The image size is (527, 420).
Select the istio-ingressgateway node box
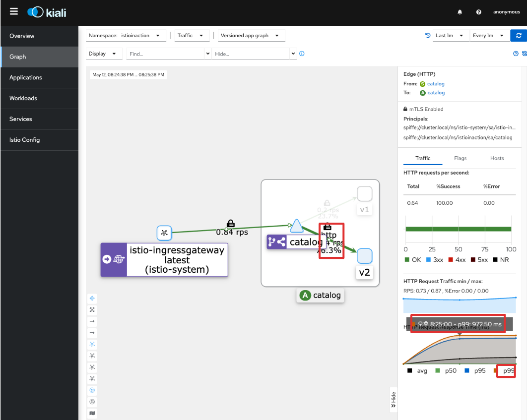pyautogui.click(x=164, y=260)
